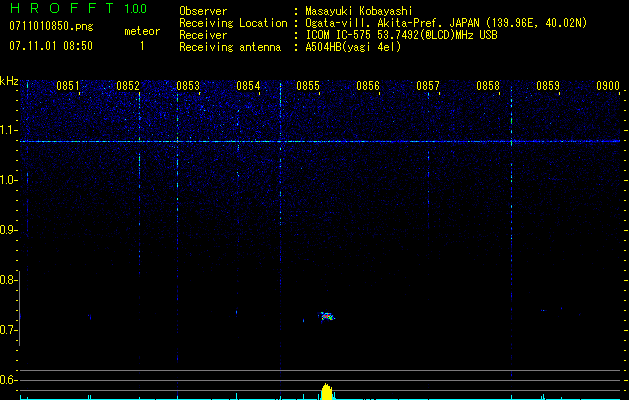The height and width of the screenshot is (400, 629).
Task: Click the 0.9 frequency axis label
Action: point(9,230)
